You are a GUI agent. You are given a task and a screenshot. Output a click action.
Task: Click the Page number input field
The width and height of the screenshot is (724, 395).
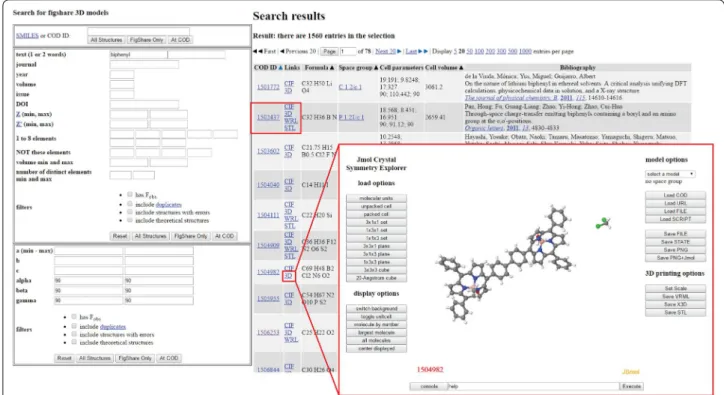(x=348, y=51)
